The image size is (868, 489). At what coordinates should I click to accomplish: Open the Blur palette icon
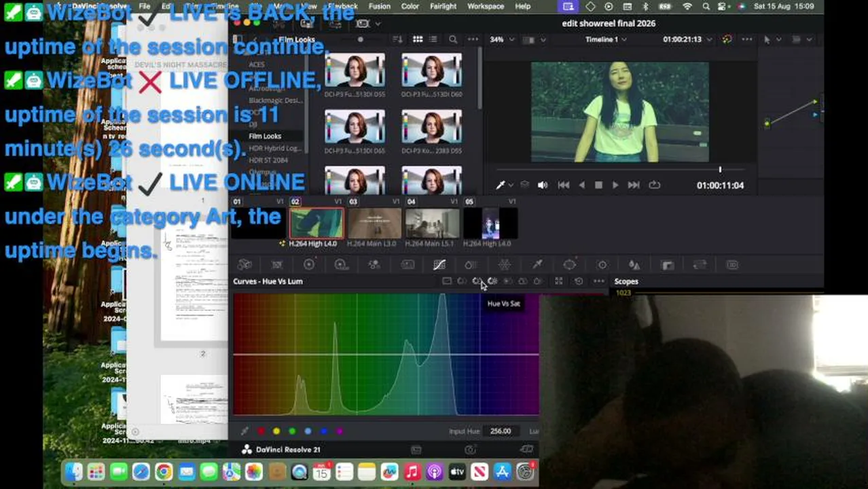(634, 265)
